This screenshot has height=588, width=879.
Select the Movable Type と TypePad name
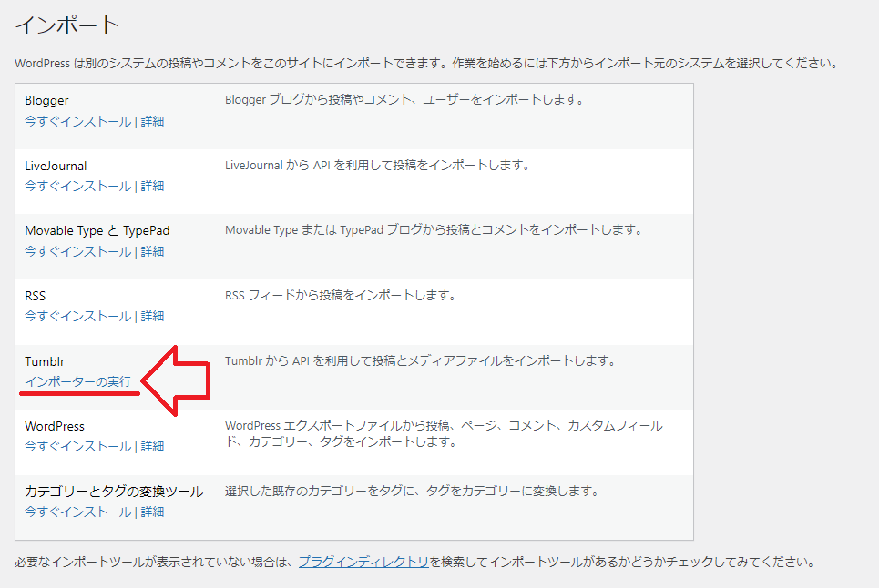97,230
